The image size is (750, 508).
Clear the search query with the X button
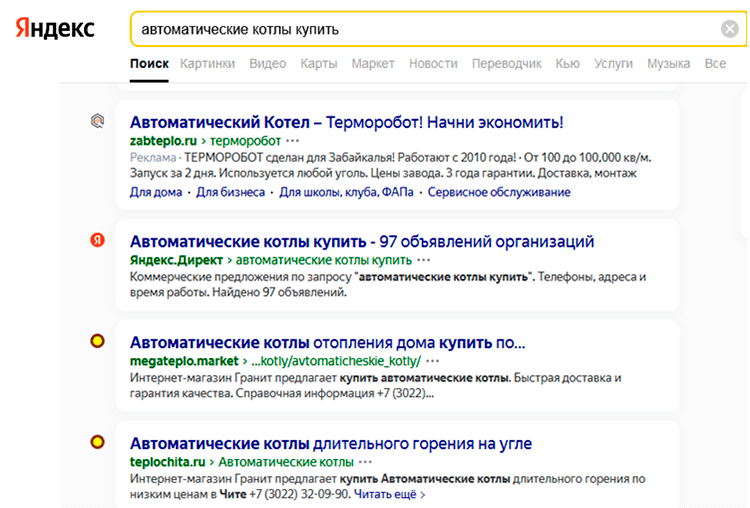click(x=729, y=29)
